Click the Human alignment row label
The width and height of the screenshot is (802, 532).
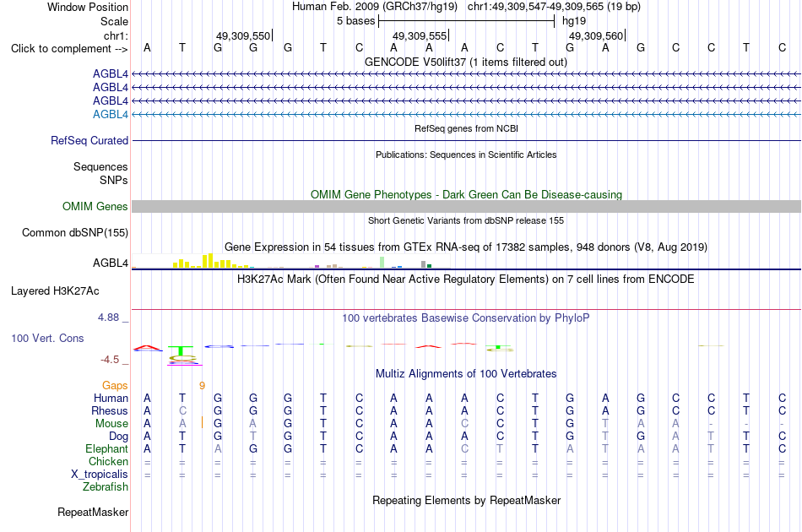point(111,398)
